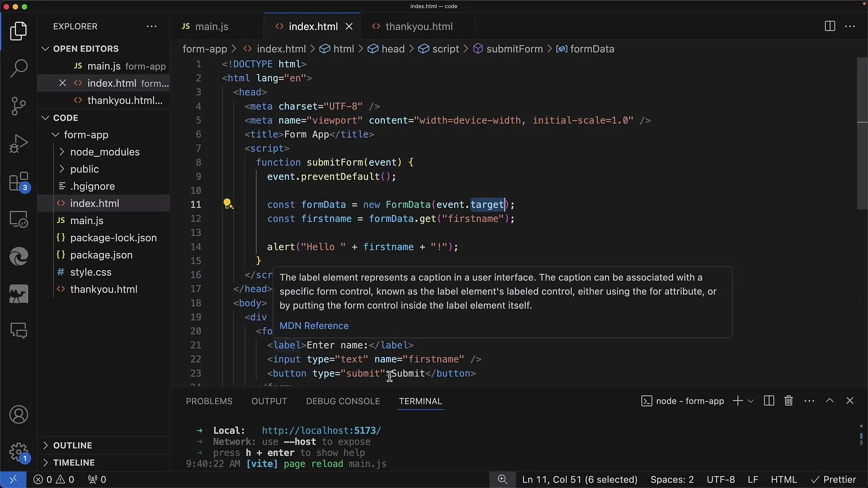The image size is (868, 488).
Task: Open the terminal launch profile dropdown arrow
Action: click(x=751, y=401)
